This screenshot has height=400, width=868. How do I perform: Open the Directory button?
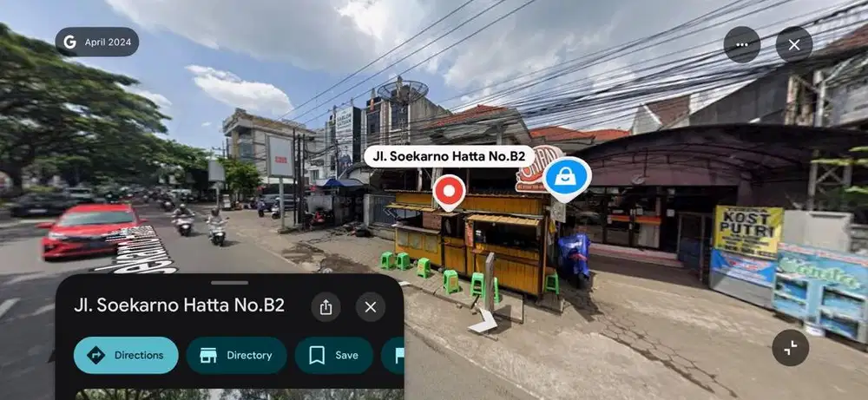pos(236,355)
